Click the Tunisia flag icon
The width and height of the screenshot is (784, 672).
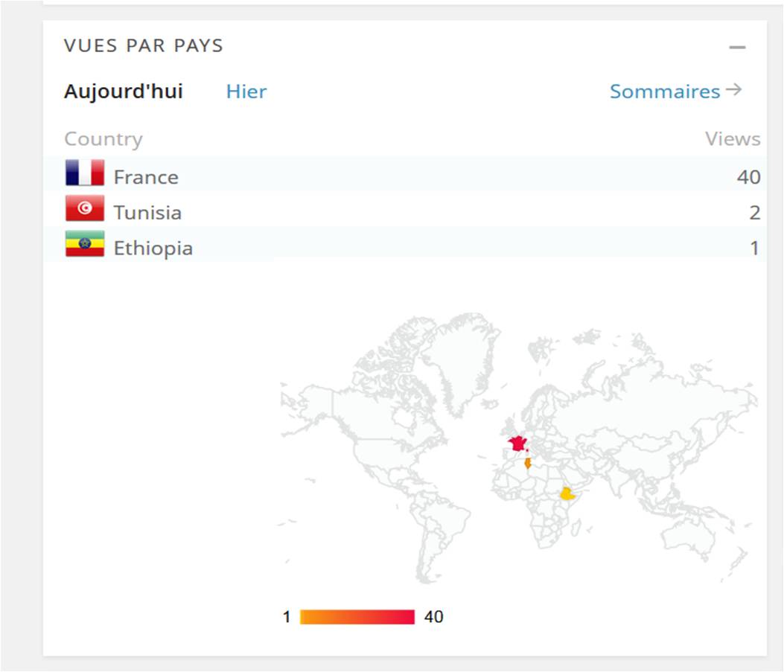coord(84,209)
